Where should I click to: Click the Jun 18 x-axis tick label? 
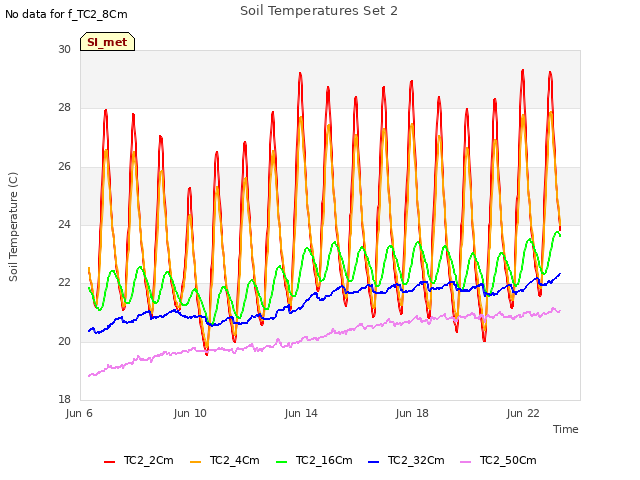coord(412,413)
